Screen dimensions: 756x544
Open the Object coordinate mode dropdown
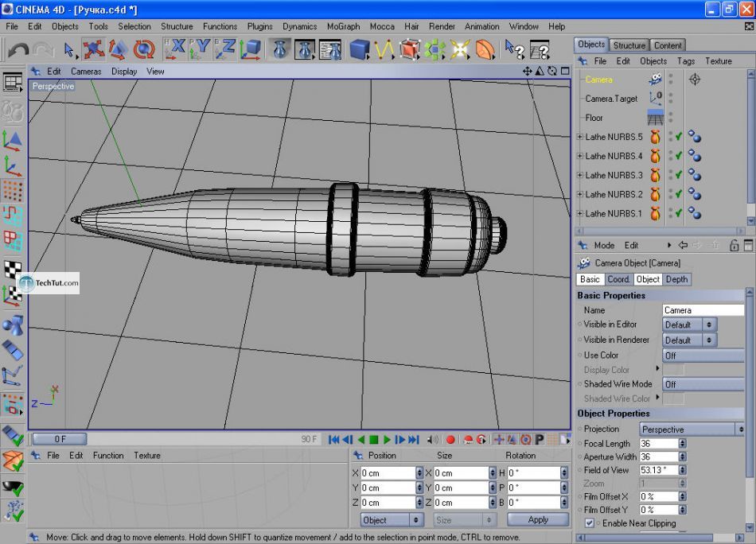pos(392,520)
